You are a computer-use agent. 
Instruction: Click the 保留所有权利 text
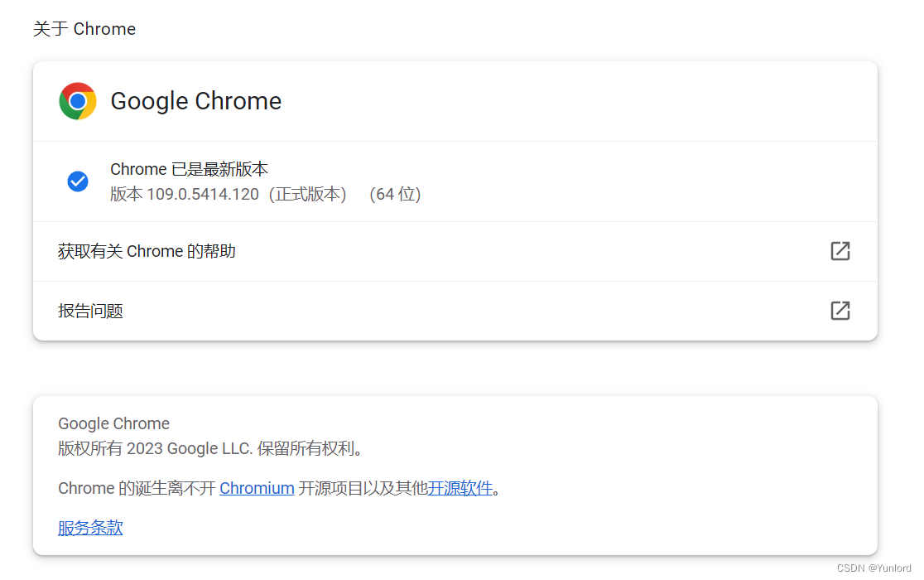tap(311, 448)
